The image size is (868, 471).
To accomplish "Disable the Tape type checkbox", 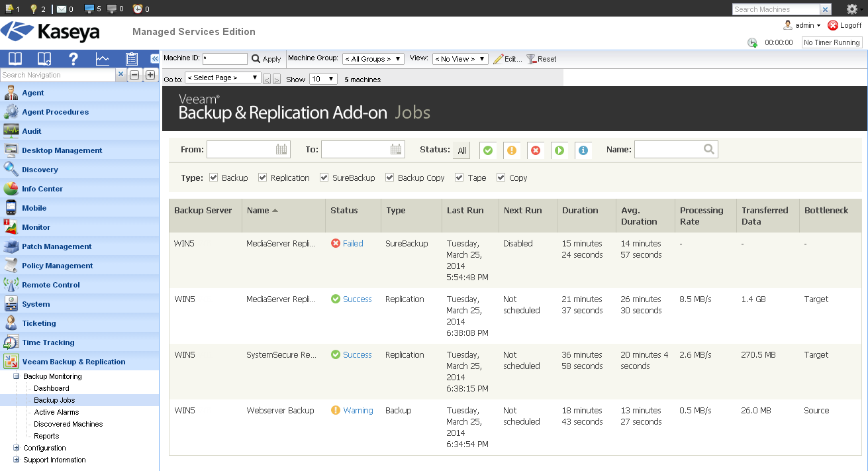I will coord(459,178).
